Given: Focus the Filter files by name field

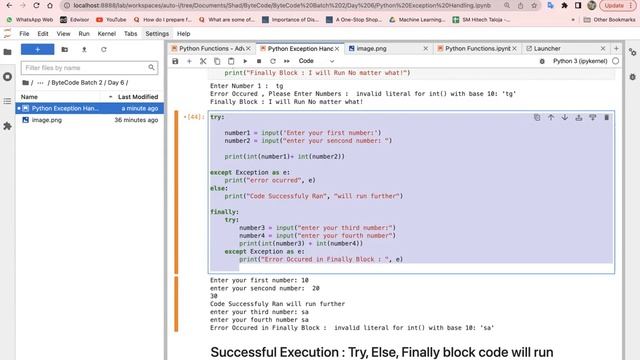Looking at the screenshot, I should click(x=89, y=68).
